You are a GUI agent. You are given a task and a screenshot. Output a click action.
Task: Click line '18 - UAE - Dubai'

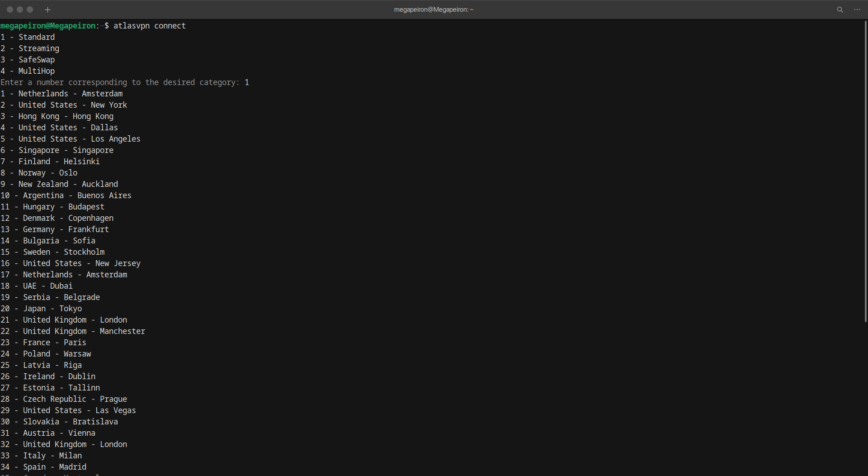tap(37, 286)
